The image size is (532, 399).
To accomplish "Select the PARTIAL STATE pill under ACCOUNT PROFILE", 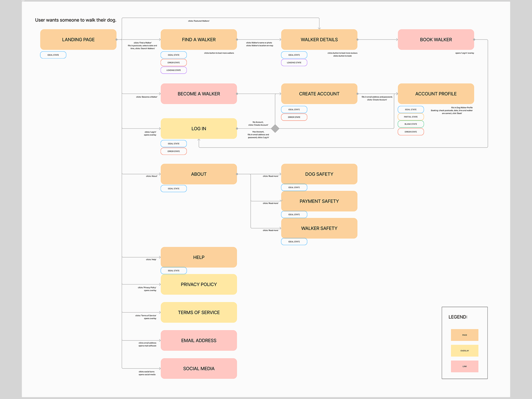I will [410, 116].
